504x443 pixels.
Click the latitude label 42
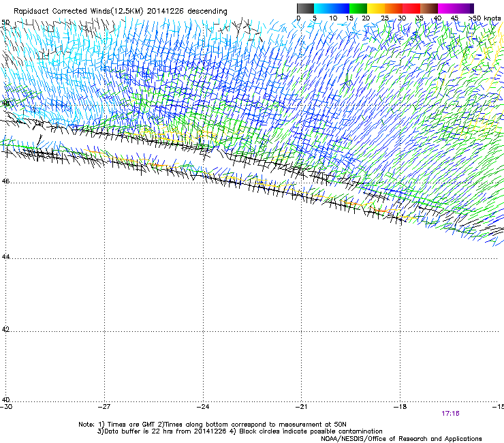point(5,329)
